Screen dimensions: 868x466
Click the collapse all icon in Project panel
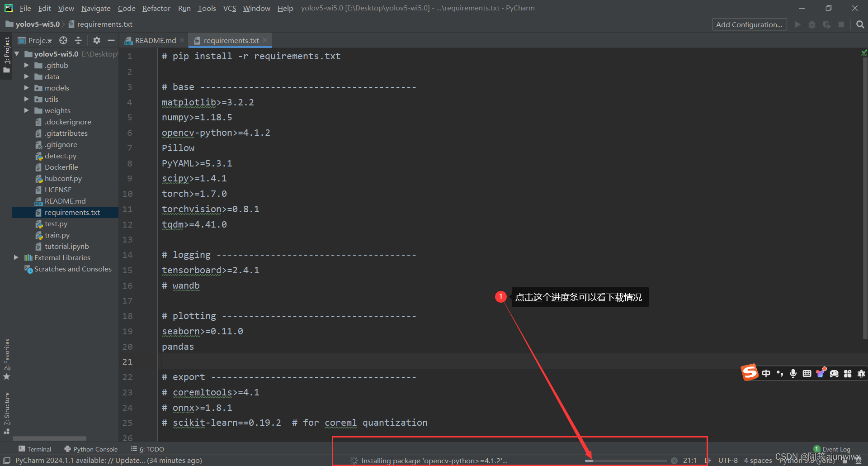[78, 40]
